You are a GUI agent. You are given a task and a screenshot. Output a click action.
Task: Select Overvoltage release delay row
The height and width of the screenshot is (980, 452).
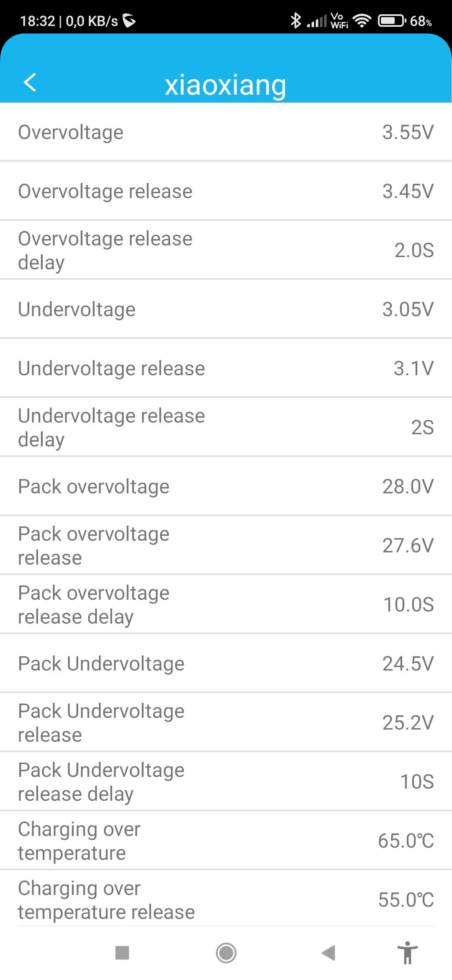(226, 250)
